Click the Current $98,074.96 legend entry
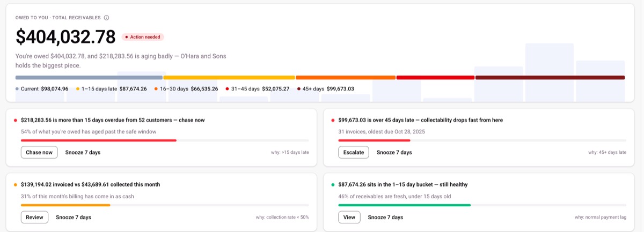Viewport: 644px width, 232px height. [x=42, y=89]
